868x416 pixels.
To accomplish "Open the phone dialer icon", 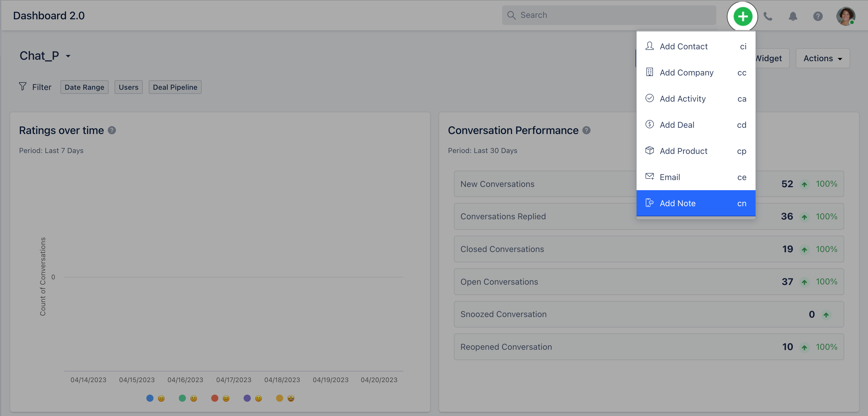I will click(768, 16).
